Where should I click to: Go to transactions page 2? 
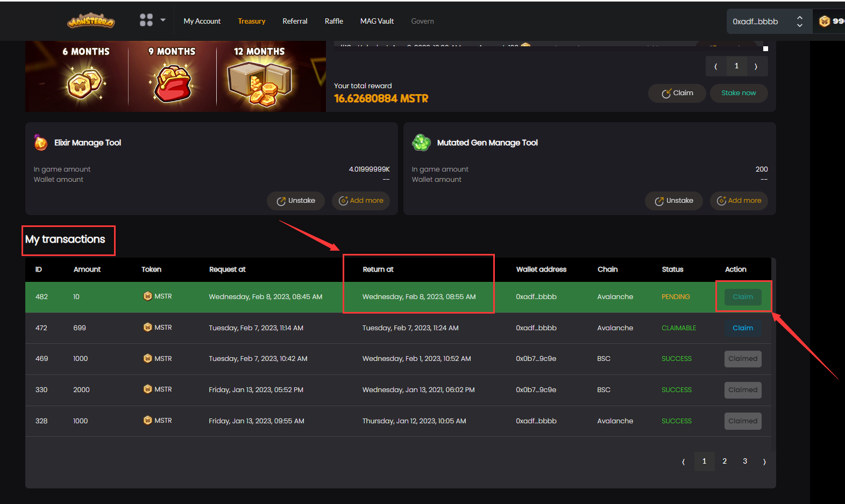click(x=725, y=462)
